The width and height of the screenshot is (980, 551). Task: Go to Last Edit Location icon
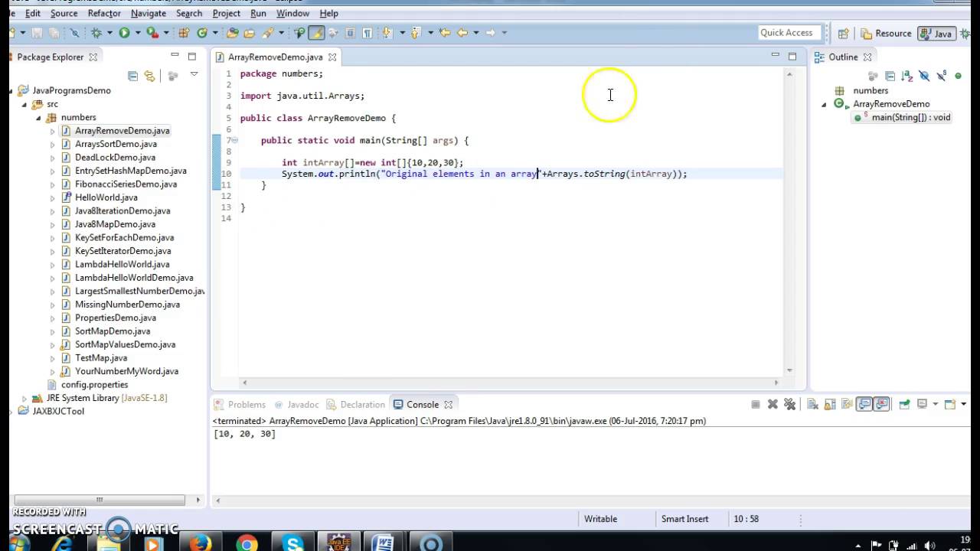click(445, 33)
